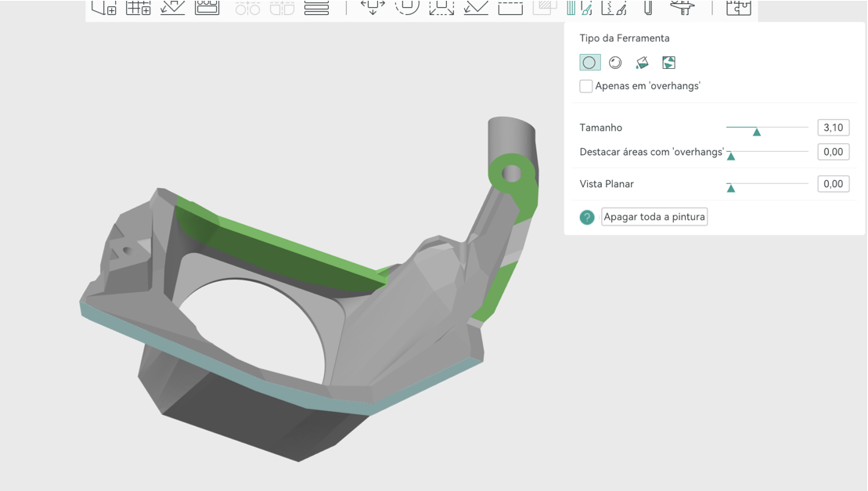Select the circle brush tool type
This screenshot has height=491, width=868.
[x=589, y=63]
